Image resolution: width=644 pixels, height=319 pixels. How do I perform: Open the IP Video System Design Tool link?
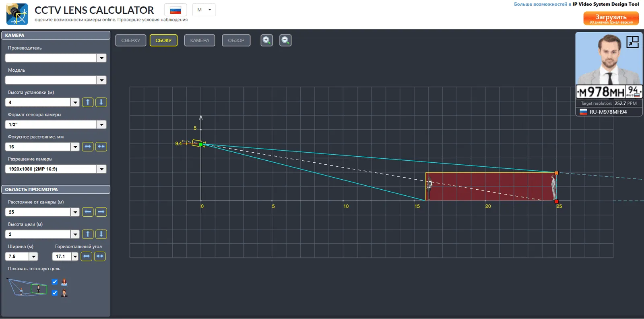[606, 4]
